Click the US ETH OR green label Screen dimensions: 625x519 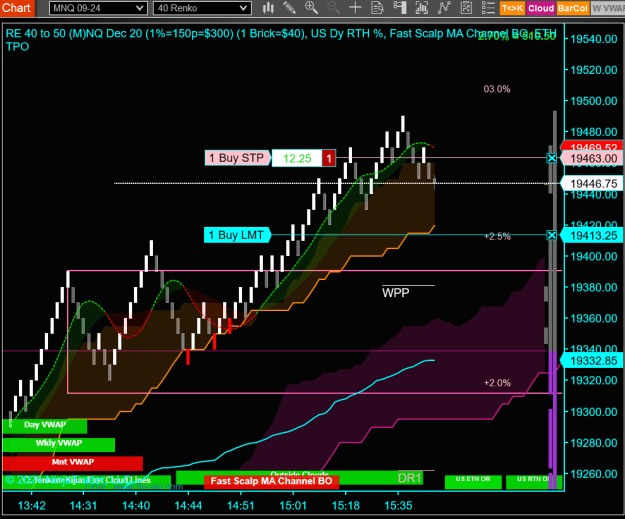pos(473,481)
